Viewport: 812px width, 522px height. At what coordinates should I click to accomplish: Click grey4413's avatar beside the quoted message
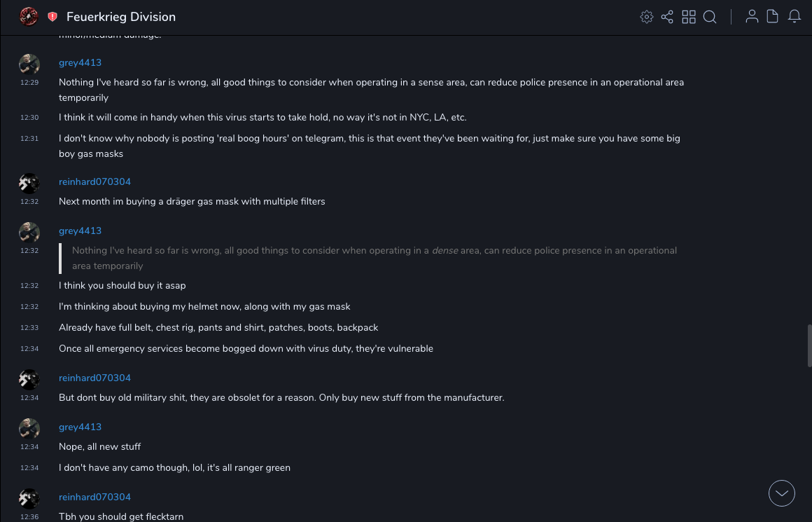[29, 233]
